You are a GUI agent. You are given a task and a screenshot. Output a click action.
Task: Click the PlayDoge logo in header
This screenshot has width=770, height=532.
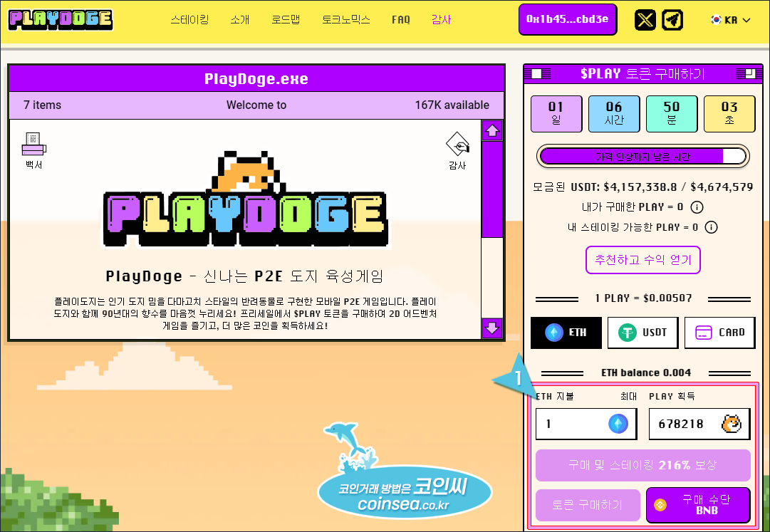click(x=61, y=20)
